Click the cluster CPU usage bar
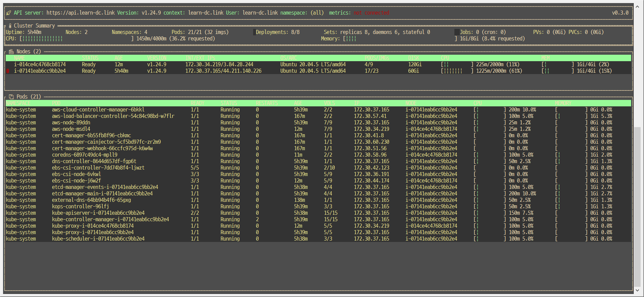This screenshot has height=297, width=644. (76, 39)
